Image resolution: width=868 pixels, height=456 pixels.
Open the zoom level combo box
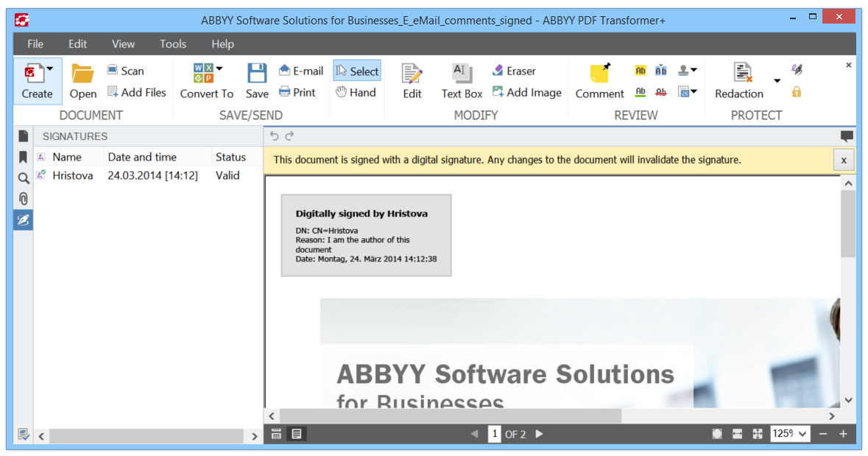[790, 434]
